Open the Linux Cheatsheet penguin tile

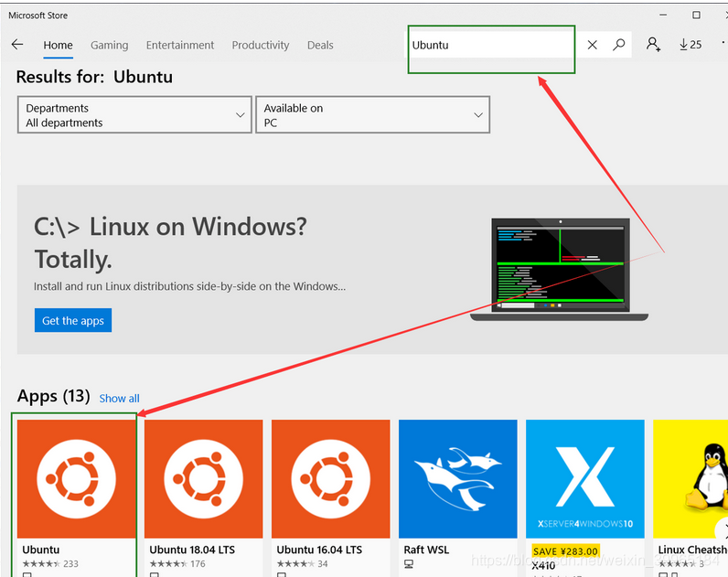(691, 478)
